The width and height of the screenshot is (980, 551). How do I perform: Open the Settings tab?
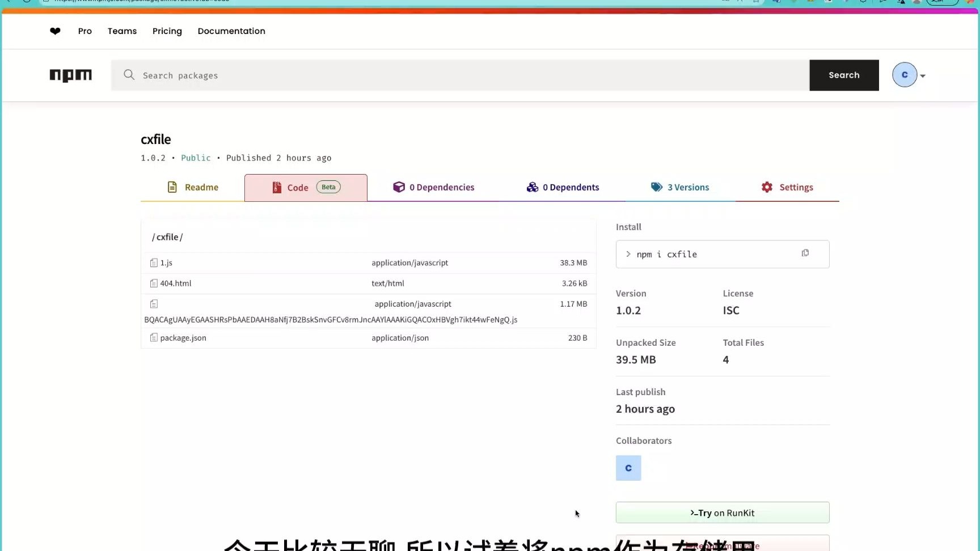[x=787, y=187]
